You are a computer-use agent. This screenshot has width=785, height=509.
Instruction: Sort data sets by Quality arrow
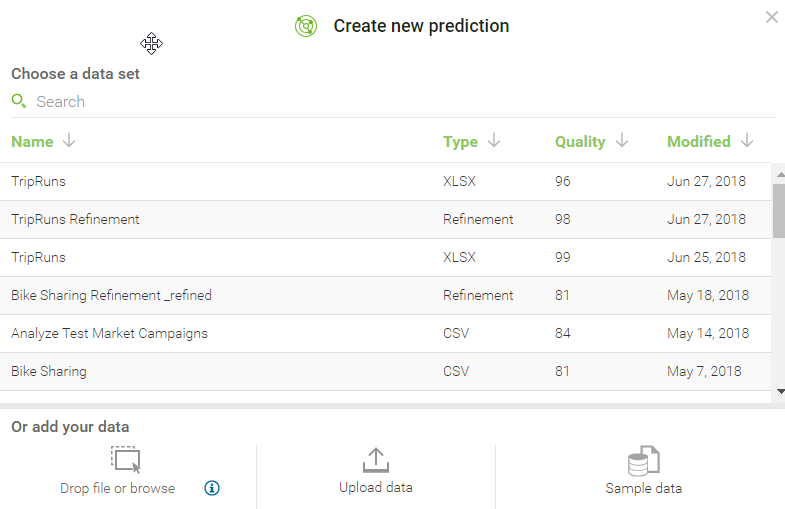pyautogui.click(x=622, y=141)
